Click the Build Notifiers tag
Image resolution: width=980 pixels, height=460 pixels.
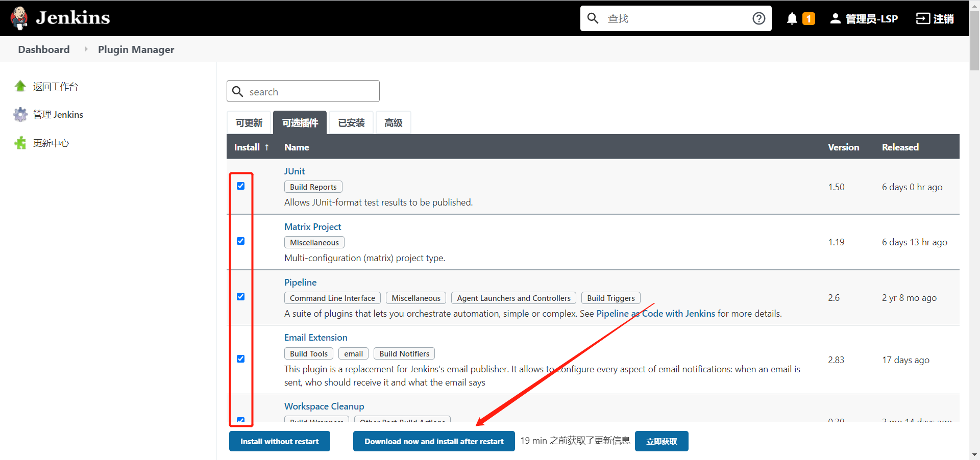point(404,354)
